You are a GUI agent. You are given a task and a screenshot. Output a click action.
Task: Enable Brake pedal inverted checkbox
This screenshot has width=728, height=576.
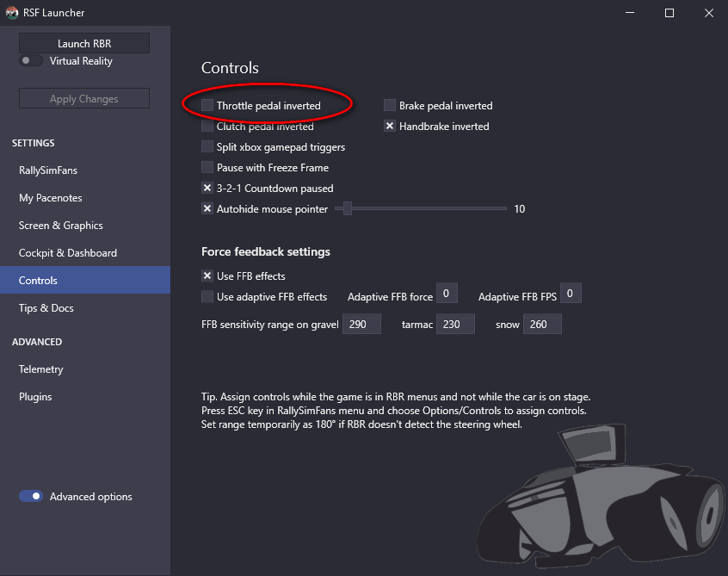pos(390,105)
